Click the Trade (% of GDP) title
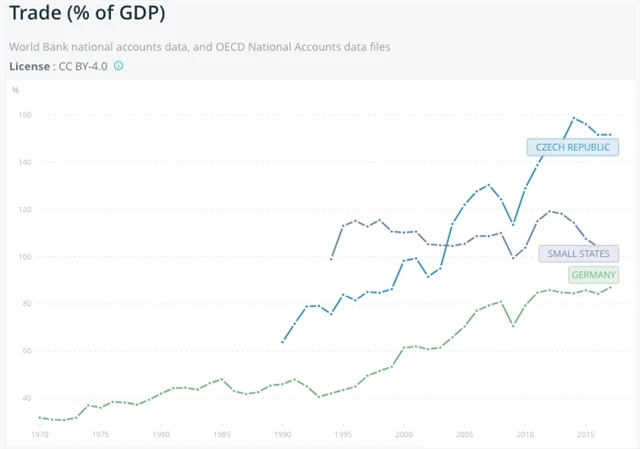Image resolution: width=640 pixels, height=449 pixels. (x=87, y=15)
